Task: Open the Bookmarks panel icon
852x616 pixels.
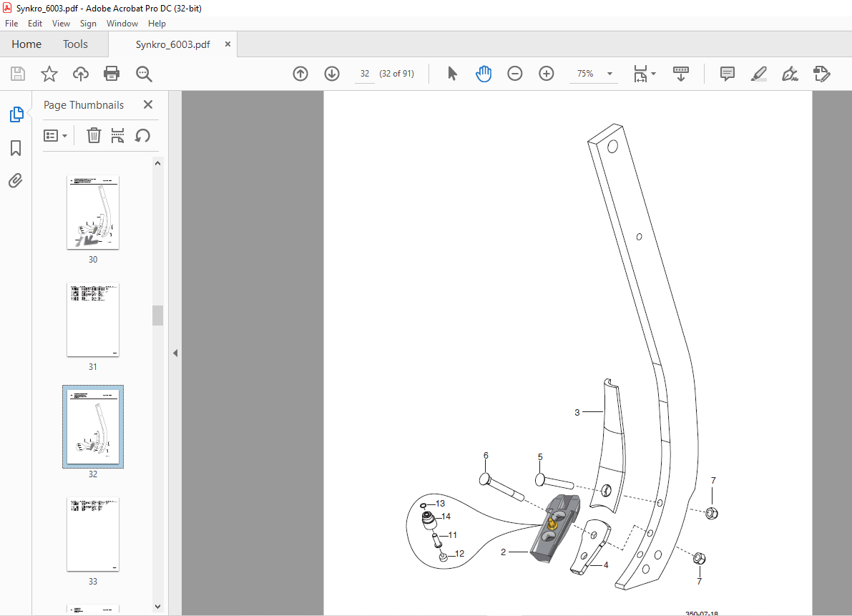Action: 16,148
